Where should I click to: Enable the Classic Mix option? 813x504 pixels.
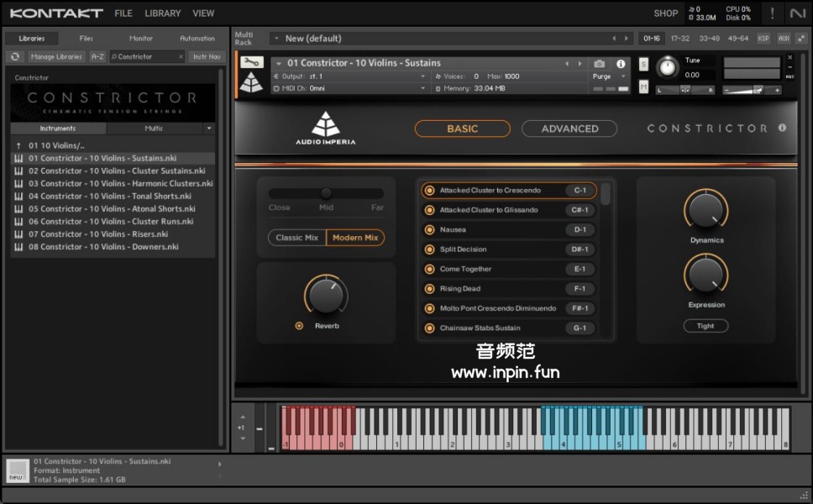pos(297,238)
